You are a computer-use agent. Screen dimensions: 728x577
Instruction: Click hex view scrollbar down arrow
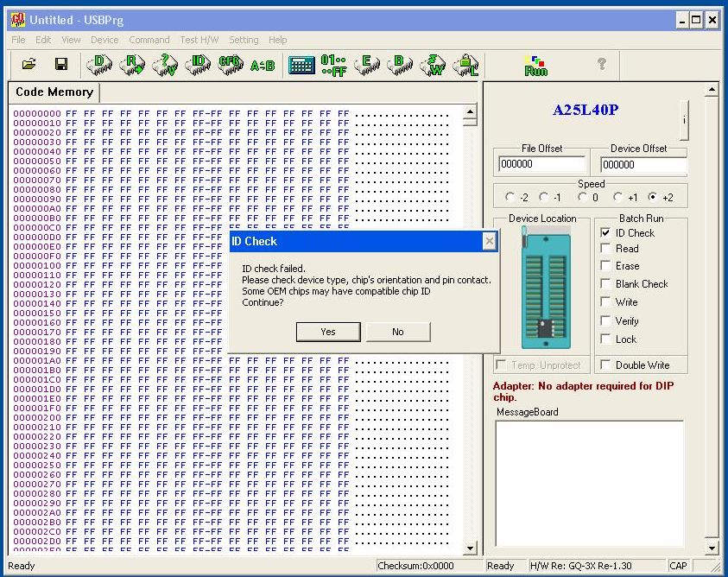point(471,548)
